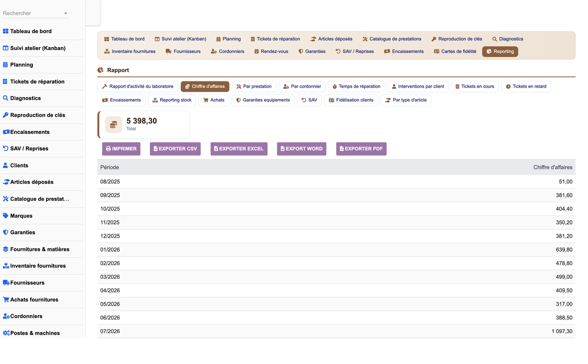This screenshot has height=364, width=588.
Task: Click the printer icon on the Imprimer button
Action: point(109,149)
